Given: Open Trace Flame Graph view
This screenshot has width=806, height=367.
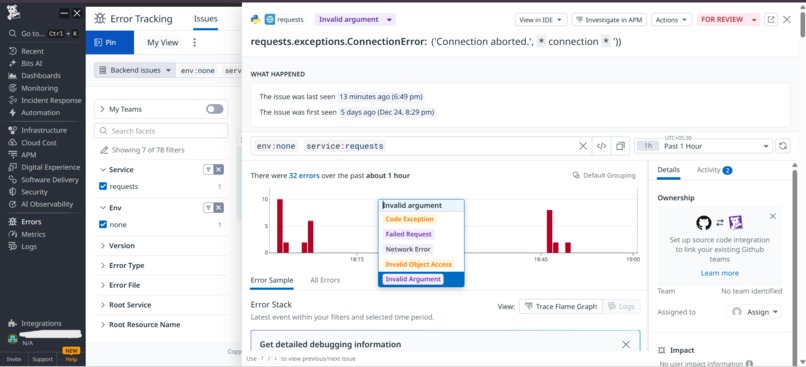Looking at the screenshot, I should [560, 306].
